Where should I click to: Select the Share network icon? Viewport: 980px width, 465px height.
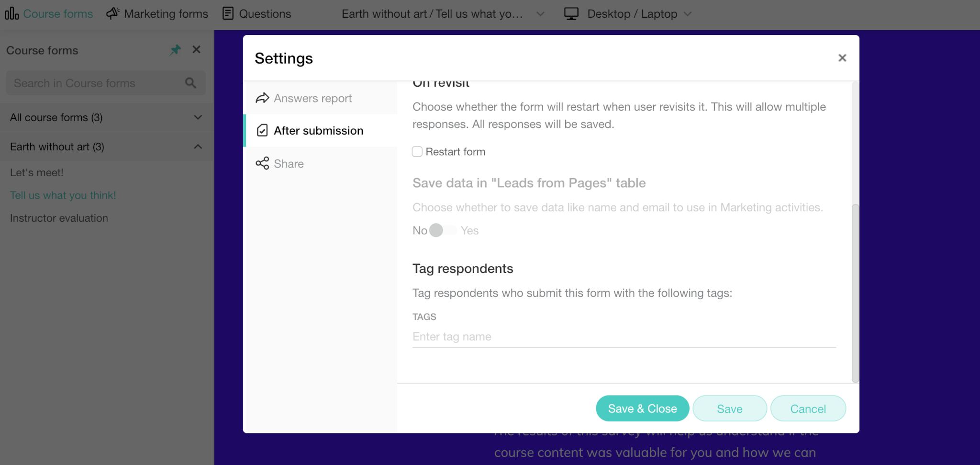(262, 163)
